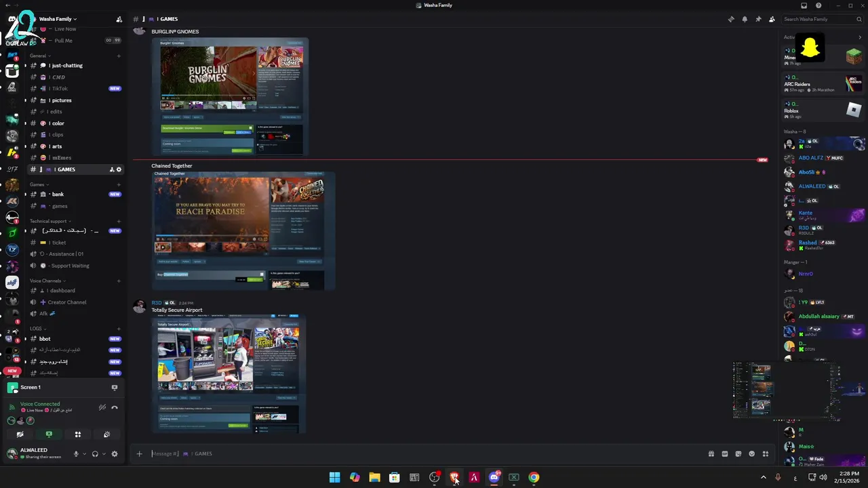Join the Afk voice channel
Viewport: 868px width, 488px height.
(75, 314)
